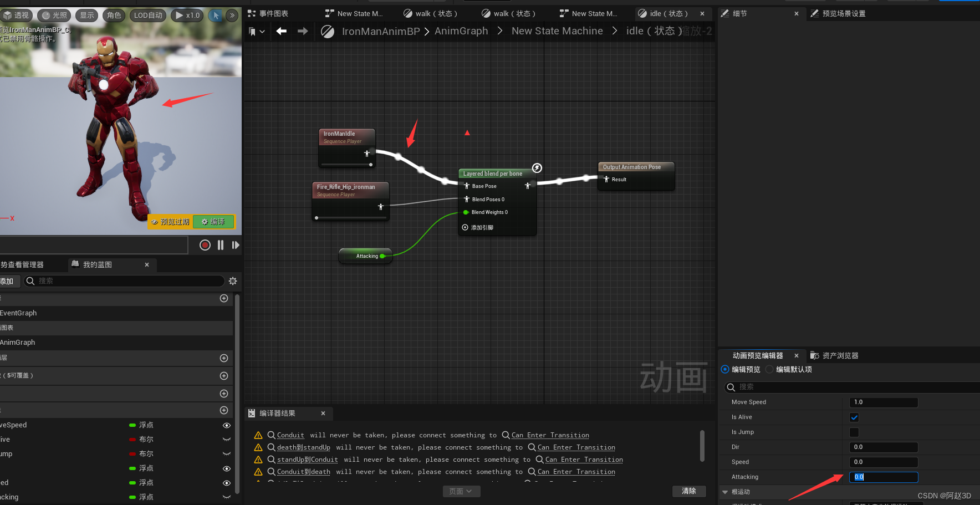Click the record button in preview viewport
980x505 pixels.
click(205, 245)
